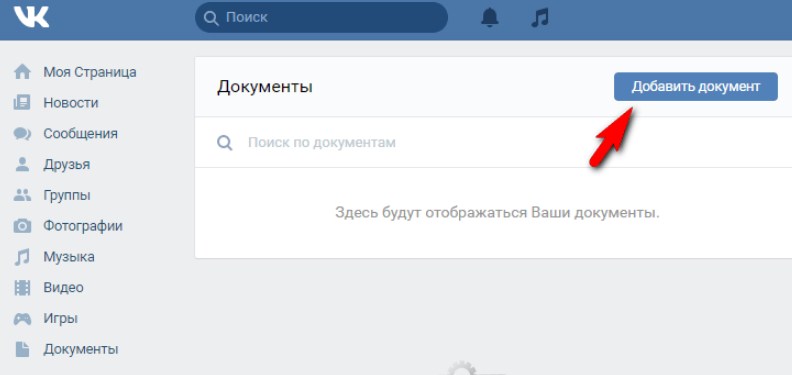Viewport: 792px width, 375px height.
Task: Open the Фотографии section
Action: click(x=83, y=226)
